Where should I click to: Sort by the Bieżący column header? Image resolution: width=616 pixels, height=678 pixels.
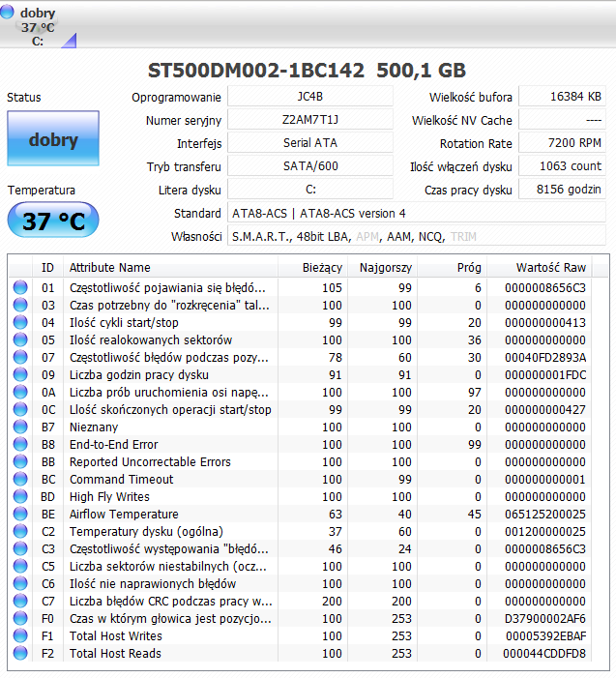pyautogui.click(x=313, y=268)
